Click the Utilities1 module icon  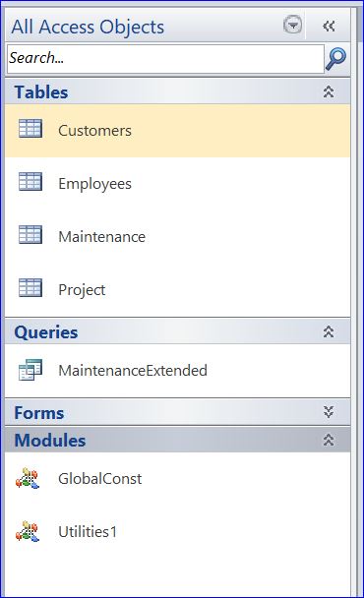pos(28,531)
